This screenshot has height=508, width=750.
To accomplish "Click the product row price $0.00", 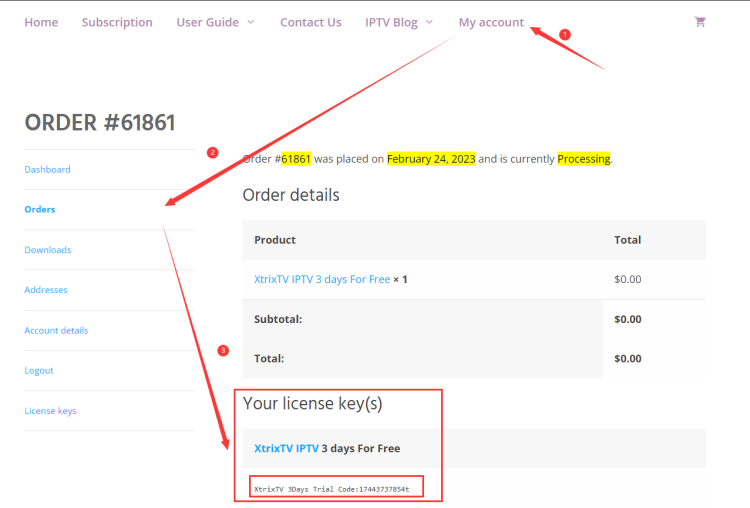I will pyautogui.click(x=628, y=279).
